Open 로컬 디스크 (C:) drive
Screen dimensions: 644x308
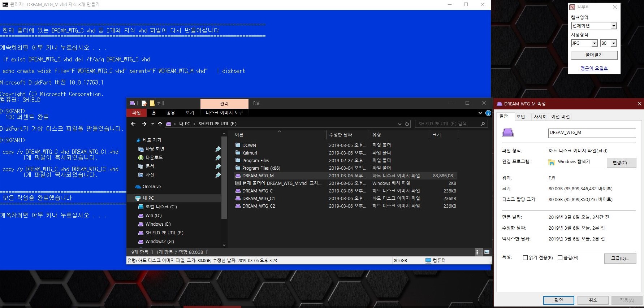click(x=161, y=207)
